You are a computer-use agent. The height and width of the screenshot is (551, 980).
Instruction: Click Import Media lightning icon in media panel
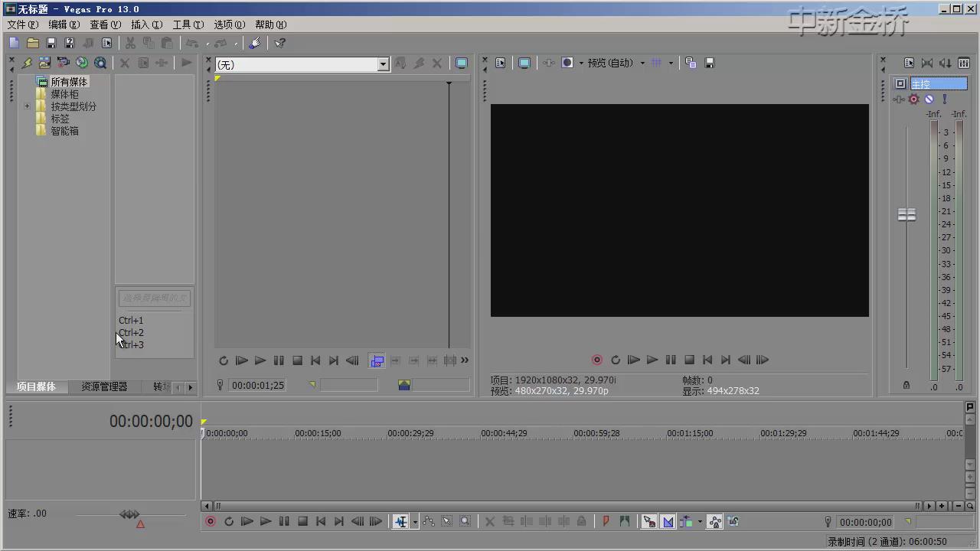tap(27, 63)
